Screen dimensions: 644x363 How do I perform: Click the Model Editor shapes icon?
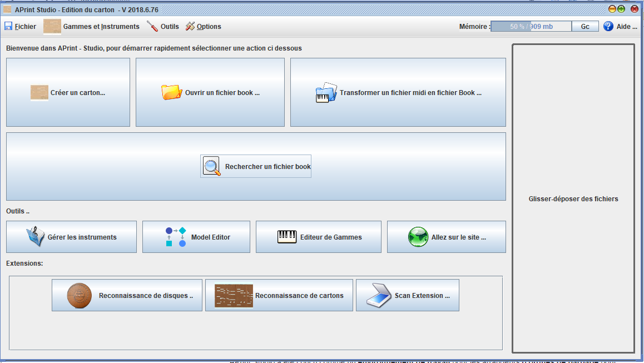click(x=176, y=237)
